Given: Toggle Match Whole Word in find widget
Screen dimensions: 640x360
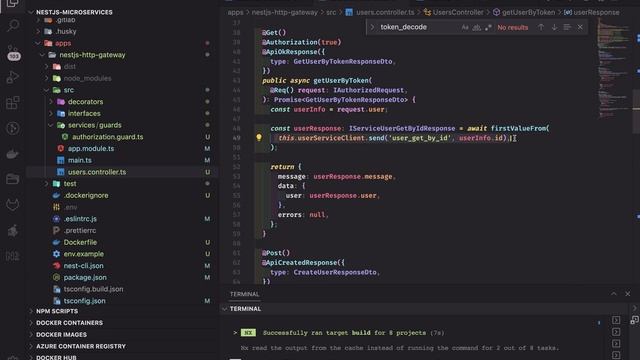Looking at the screenshot, I should pyautogui.click(x=476, y=27).
